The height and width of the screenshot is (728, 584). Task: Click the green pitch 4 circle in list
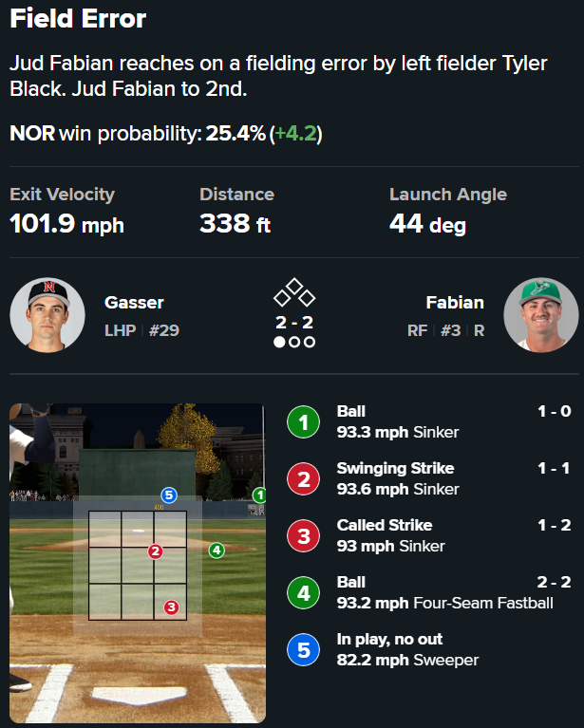[x=303, y=592]
